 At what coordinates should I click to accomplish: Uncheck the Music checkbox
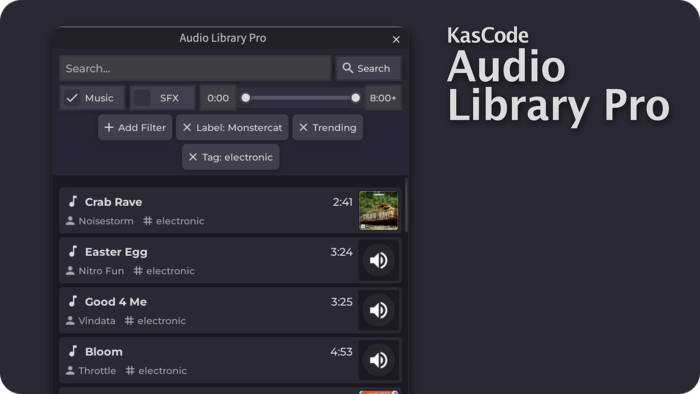coord(72,98)
